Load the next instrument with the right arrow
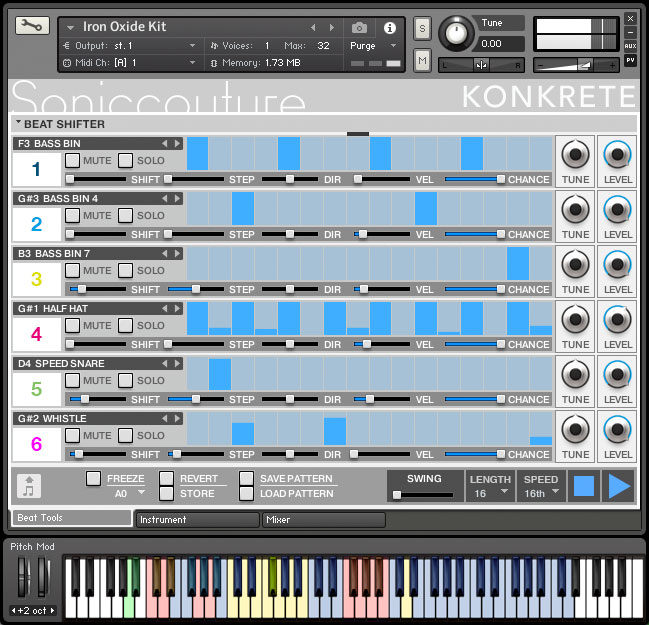649x625 pixels. [332, 28]
